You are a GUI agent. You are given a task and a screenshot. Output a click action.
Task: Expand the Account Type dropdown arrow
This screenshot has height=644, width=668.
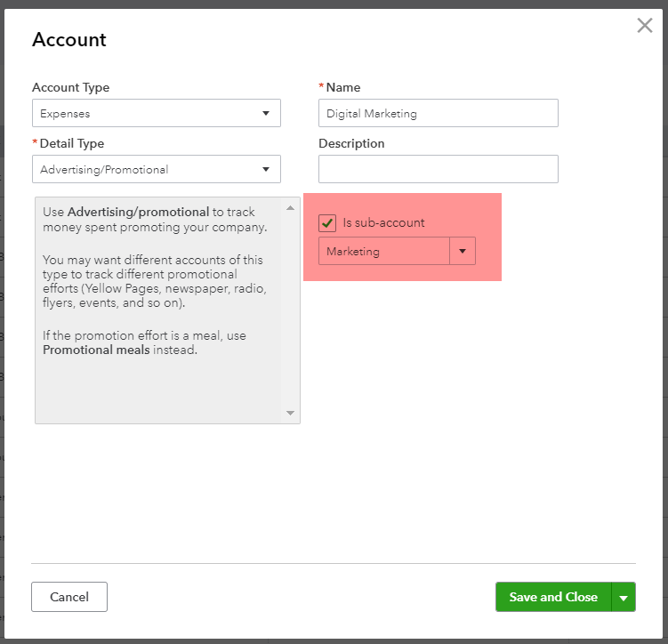[x=266, y=114]
